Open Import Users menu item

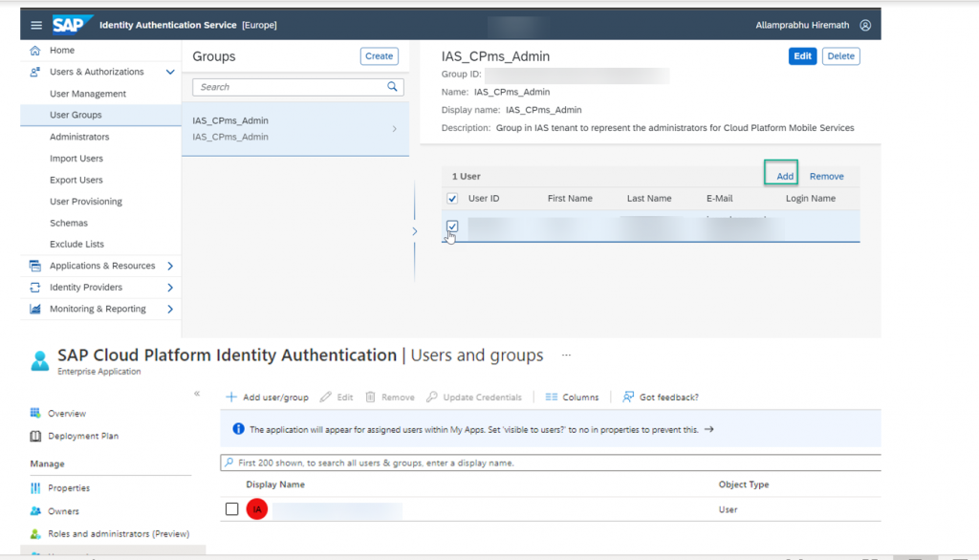point(76,159)
